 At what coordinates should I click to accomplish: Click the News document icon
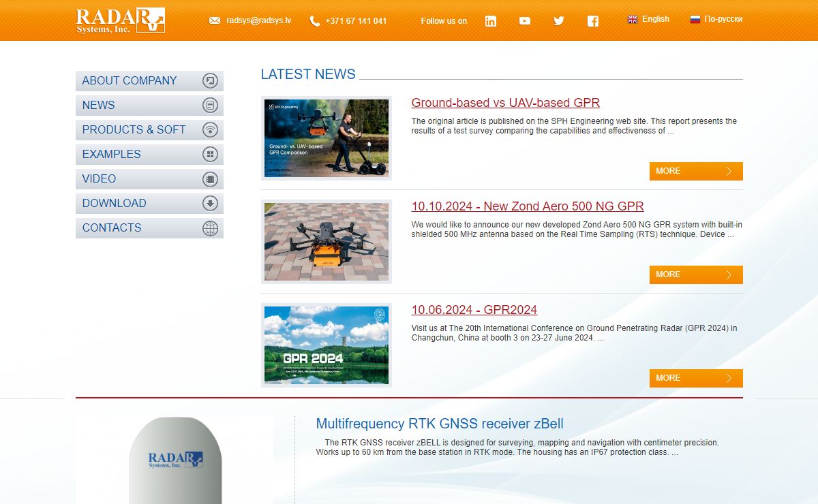[211, 106]
